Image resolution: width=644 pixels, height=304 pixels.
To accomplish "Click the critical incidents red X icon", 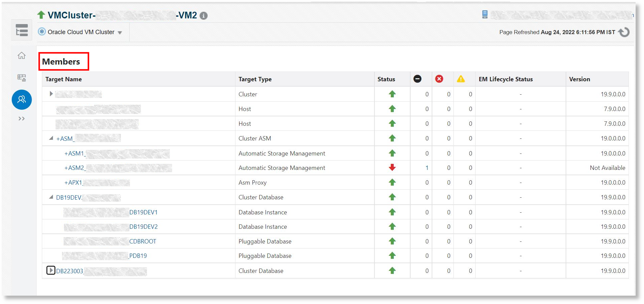I will [439, 79].
